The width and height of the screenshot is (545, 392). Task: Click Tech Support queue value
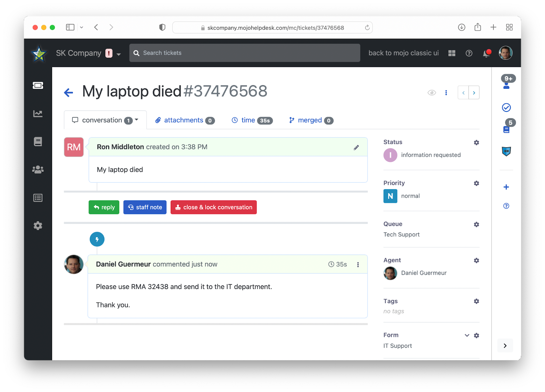(x=402, y=235)
